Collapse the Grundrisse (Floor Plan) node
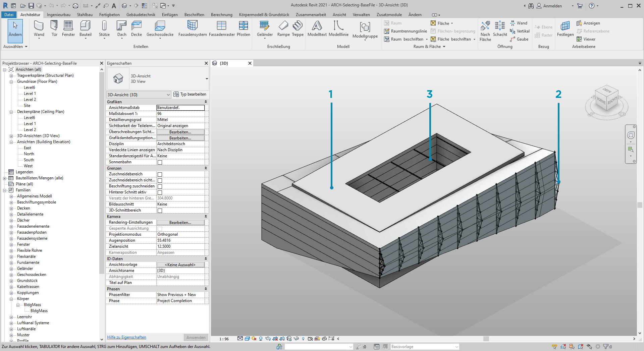644x351 pixels. tap(11, 82)
